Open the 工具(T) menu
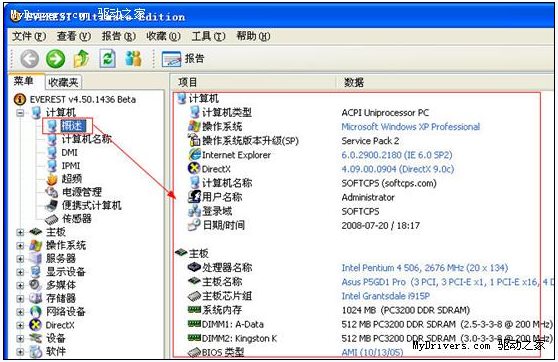 [209, 36]
